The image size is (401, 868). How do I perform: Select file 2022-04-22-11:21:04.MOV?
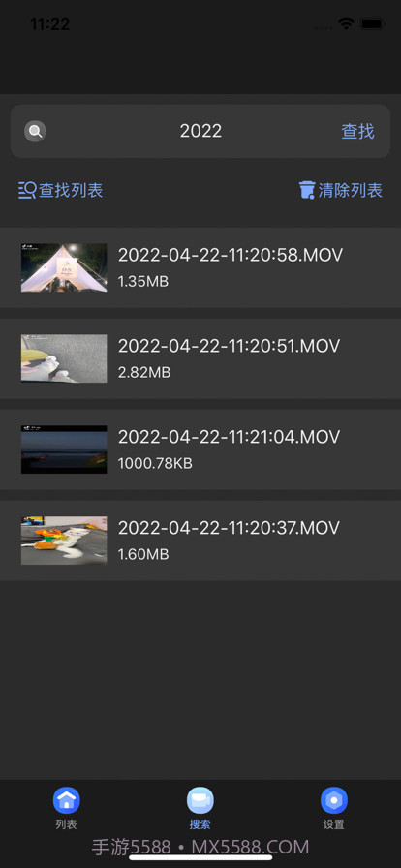click(200, 449)
